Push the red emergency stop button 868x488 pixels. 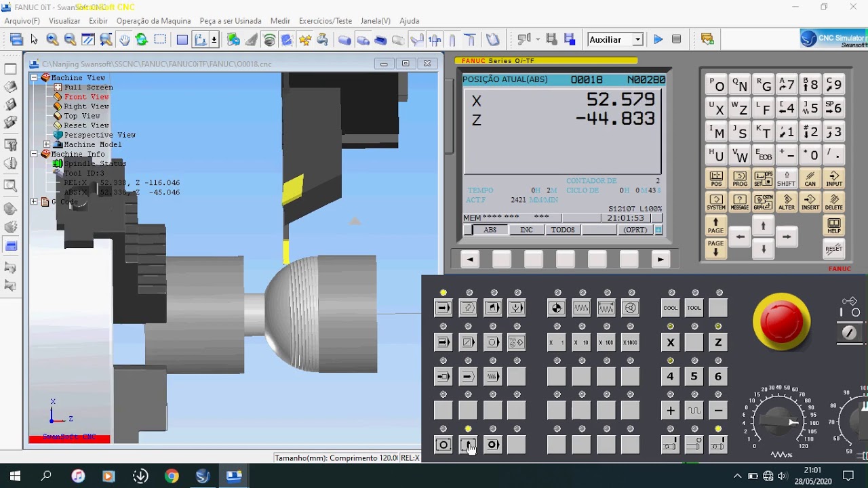(781, 321)
